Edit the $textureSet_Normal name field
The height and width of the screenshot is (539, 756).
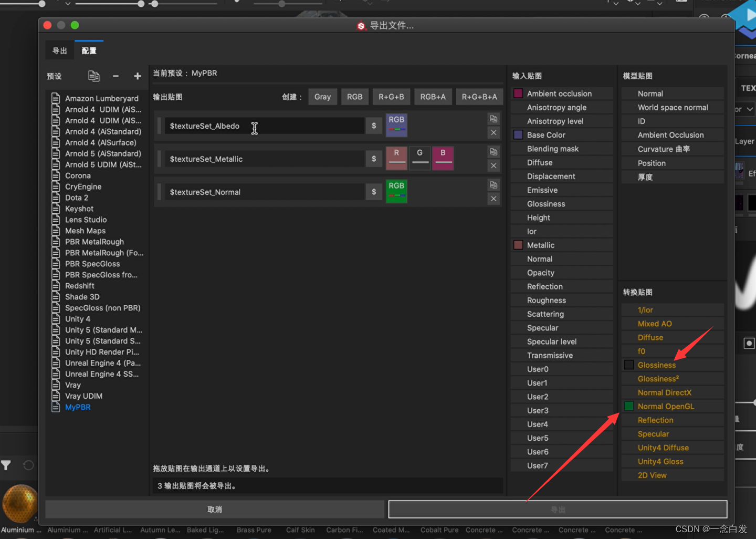click(x=265, y=192)
